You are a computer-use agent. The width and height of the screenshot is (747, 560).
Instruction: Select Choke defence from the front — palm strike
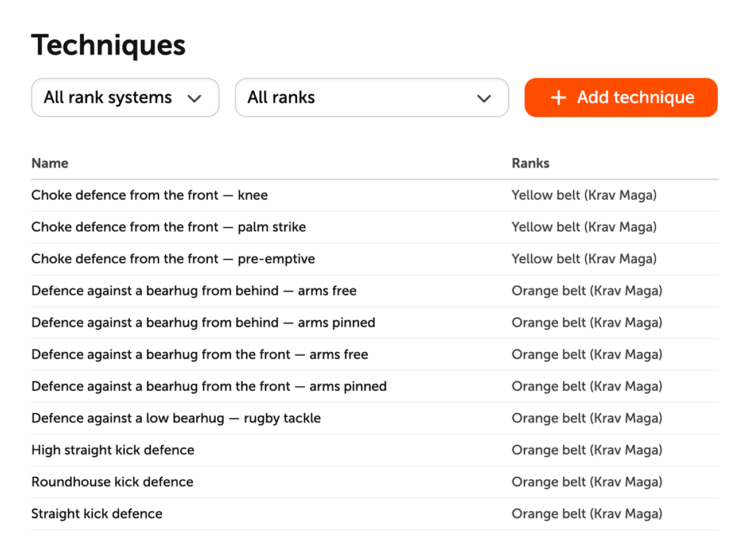pyautogui.click(x=168, y=227)
